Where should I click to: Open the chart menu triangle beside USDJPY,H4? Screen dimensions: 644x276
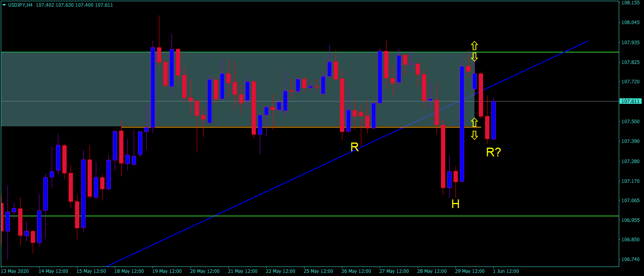pyautogui.click(x=4, y=5)
